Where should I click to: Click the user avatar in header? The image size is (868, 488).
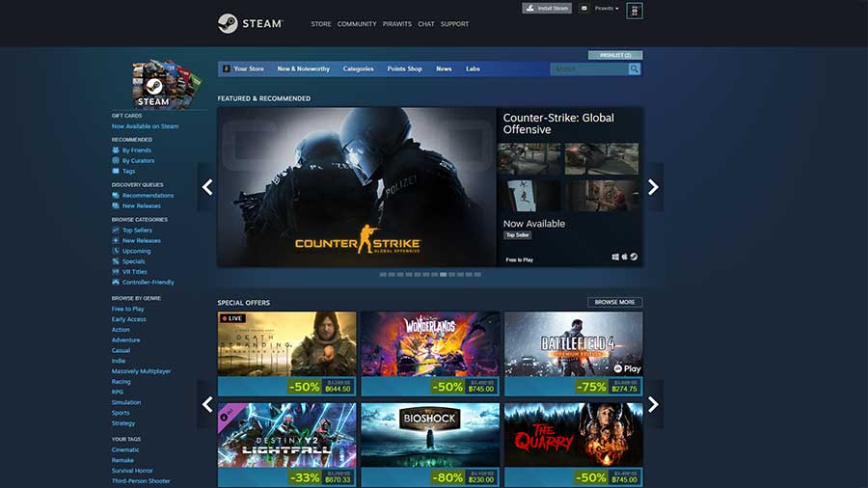(635, 11)
